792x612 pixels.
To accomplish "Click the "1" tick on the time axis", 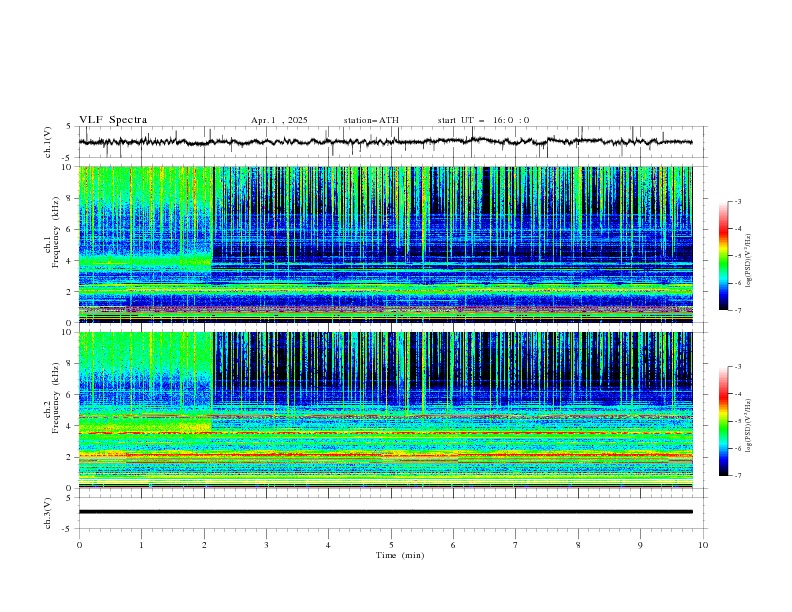I will (x=141, y=545).
